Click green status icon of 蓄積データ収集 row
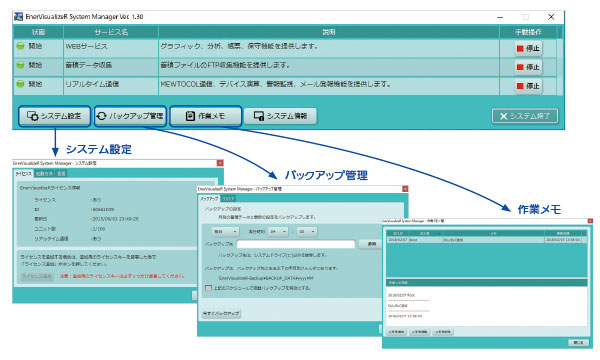Screen dimensions: 600x360 [20, 65]
